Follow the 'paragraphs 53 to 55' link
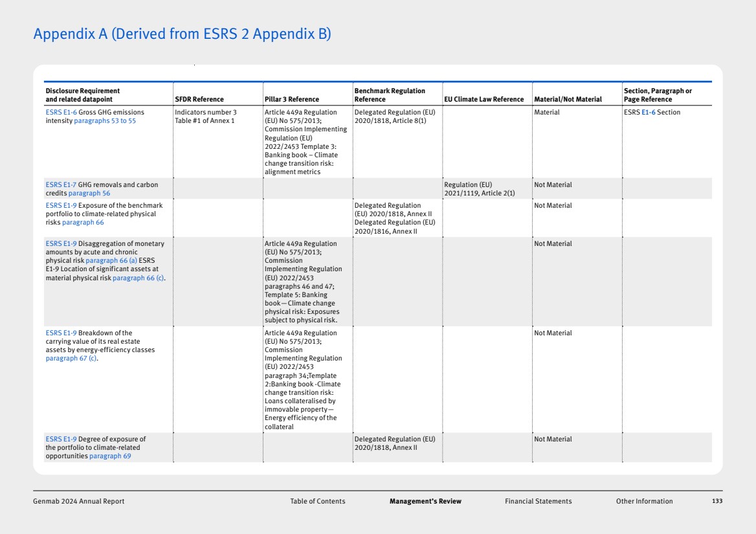Image resolution: width=756 pixels, height=534 pixels. [x=105, y=121]
